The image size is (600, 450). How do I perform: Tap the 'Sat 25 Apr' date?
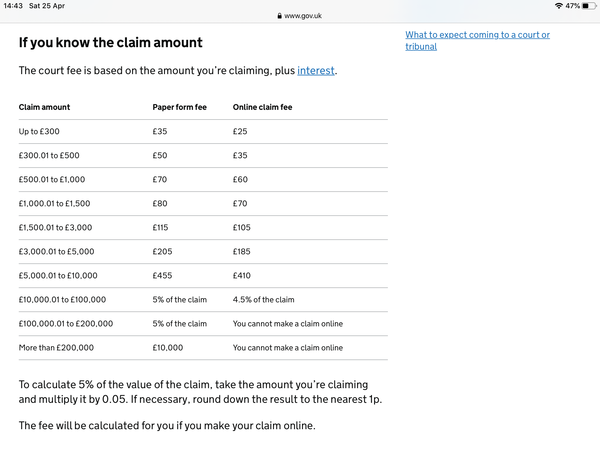pyautogui.click(x=47, y=6)
